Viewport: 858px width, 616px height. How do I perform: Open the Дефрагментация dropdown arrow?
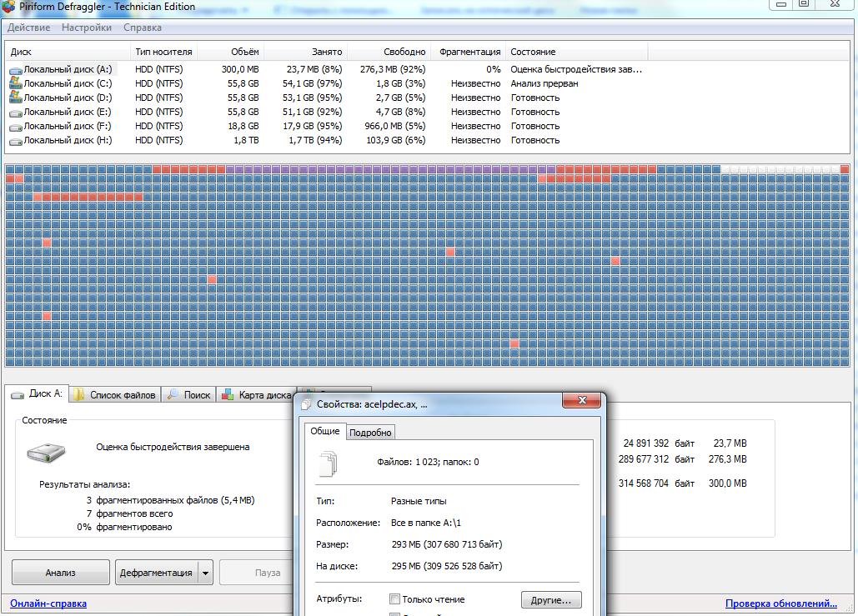[205, 573]
